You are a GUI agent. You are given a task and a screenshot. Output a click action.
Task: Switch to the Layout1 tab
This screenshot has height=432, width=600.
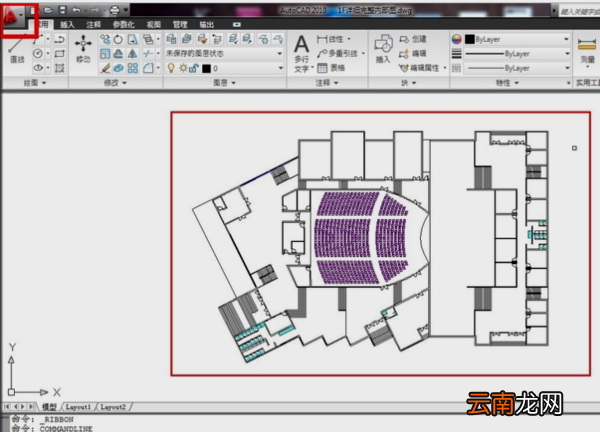point(78,407)
